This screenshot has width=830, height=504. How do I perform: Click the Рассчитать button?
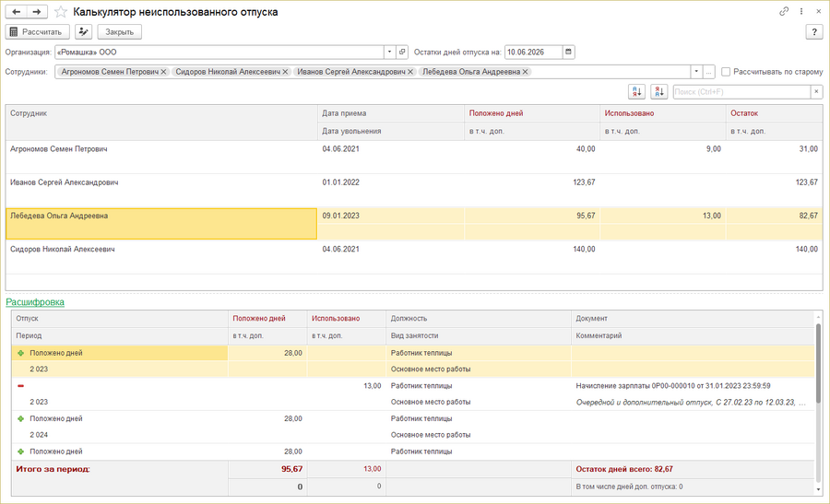tap(37, 31)
